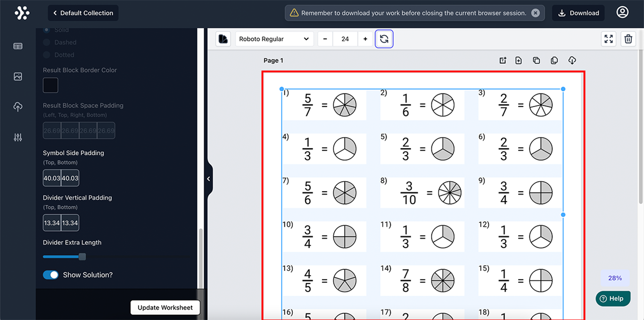This screenshot has width=644, height=320.
Task: Select problem 1 fraction 5/7
Action: point(307,105)
